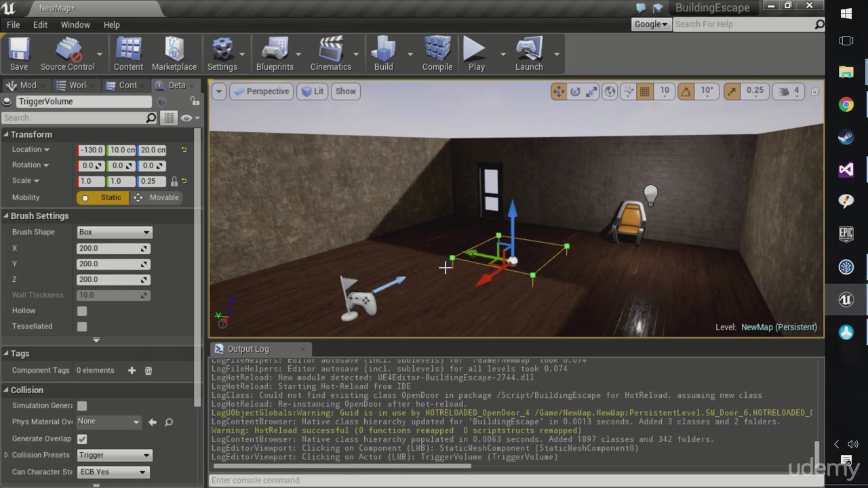
Task: Enable the Hollow checkbox
Action: (x=82, y=310)
